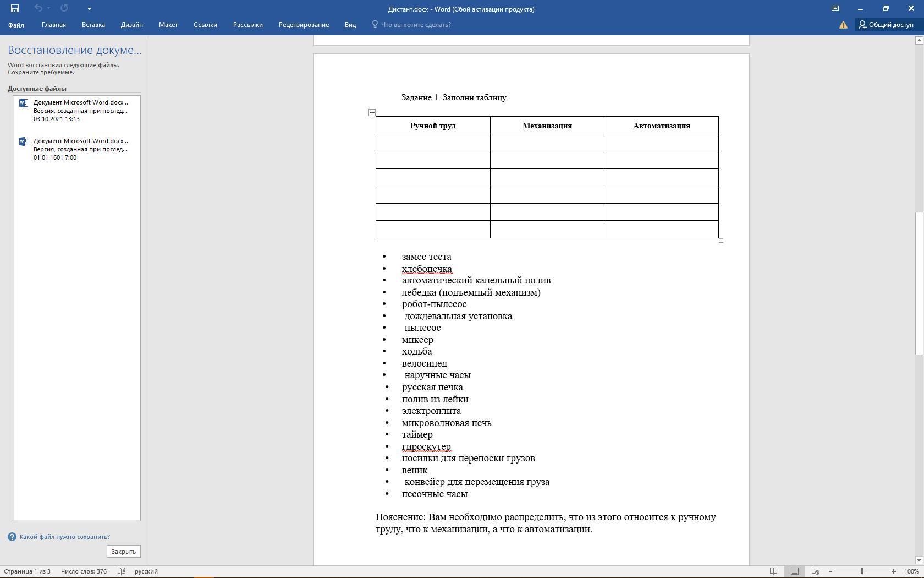Click the 'Задание 1. Заполни таблицу.' heading

(455, 97)
